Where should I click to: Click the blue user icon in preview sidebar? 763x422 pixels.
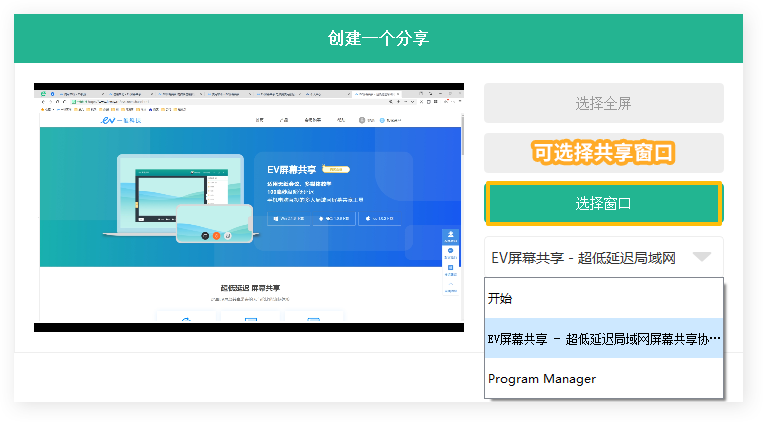451,237
